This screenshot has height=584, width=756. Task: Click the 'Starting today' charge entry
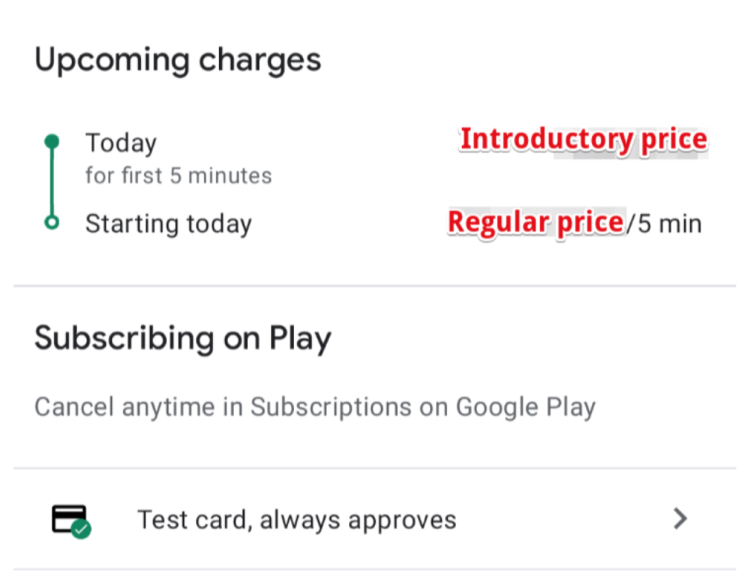169,224
